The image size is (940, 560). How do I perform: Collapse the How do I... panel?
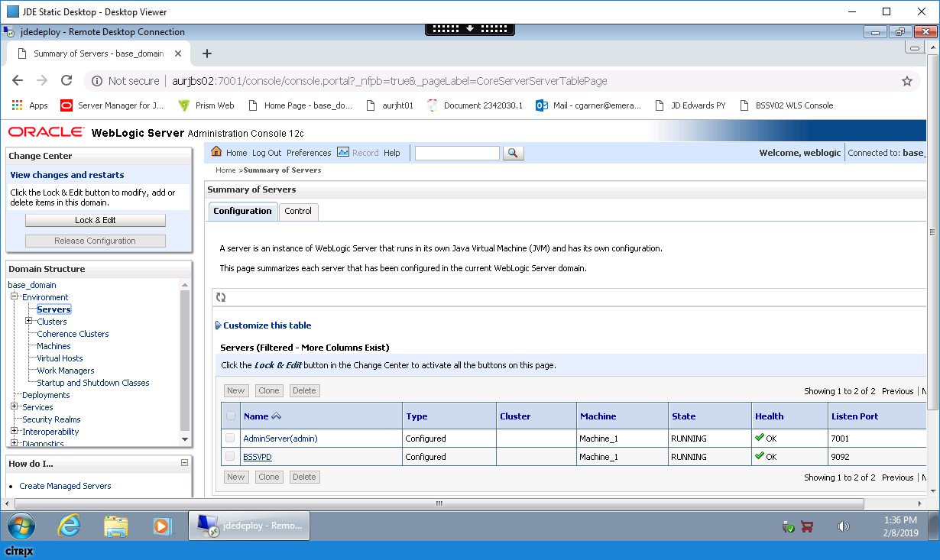184,463
